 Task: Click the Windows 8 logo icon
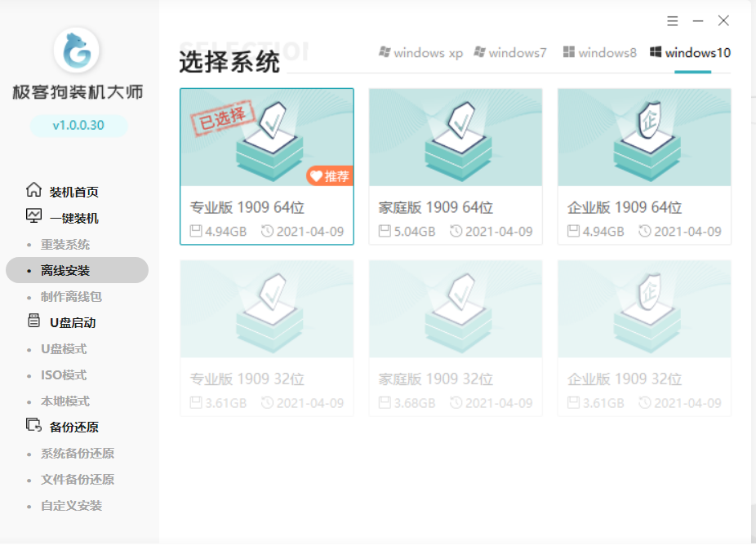point(569,51)
